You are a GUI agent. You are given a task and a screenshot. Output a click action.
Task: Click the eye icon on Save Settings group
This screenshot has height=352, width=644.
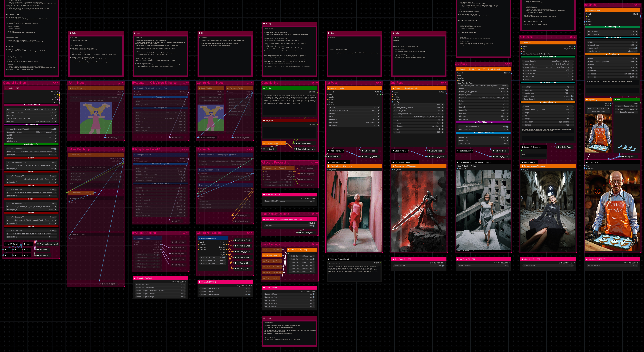pyautogui.click(x=313, y=244)
